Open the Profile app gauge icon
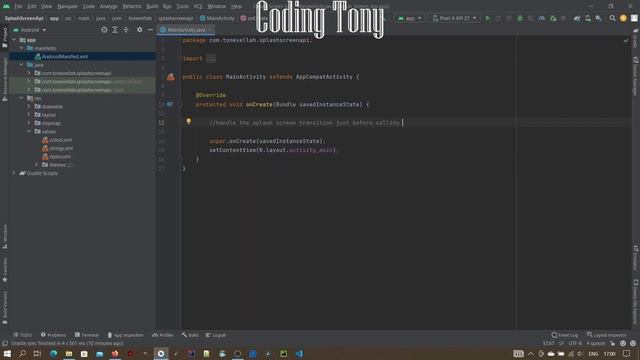Screen dimensions: 640x360 click(x=542, y=18)
